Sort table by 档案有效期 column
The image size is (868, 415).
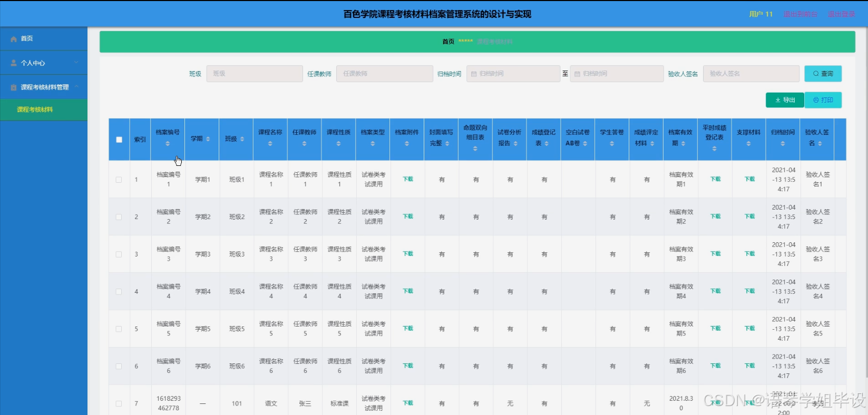(684, 144)
